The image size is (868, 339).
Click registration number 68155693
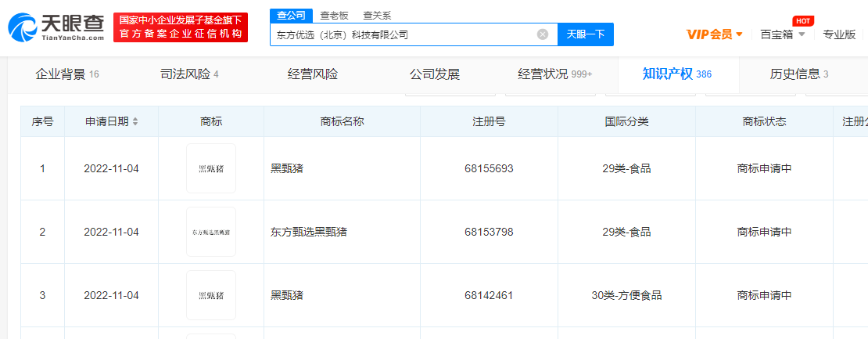tap(489, 169)
